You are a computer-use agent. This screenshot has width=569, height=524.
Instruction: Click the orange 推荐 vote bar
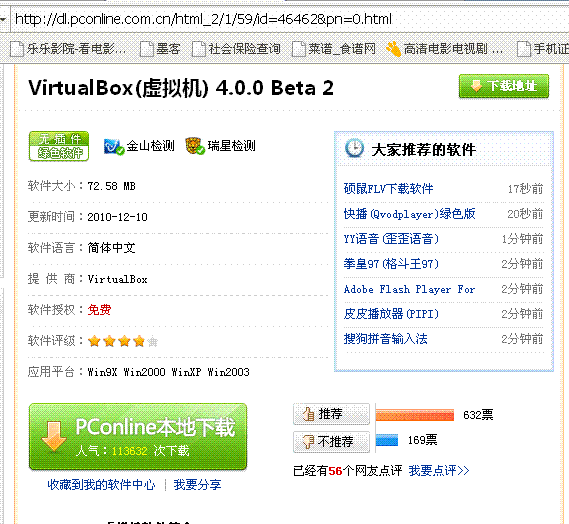(415, 415)
